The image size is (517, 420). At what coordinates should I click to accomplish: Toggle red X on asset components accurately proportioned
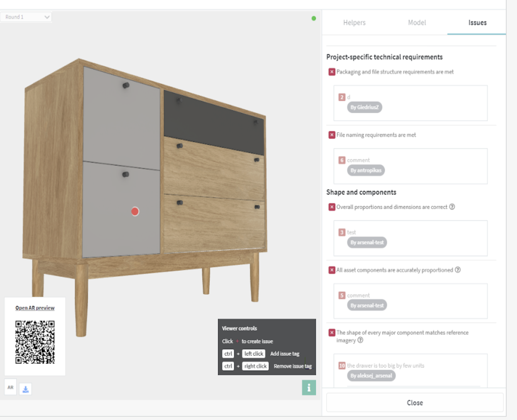click(332, 270)
